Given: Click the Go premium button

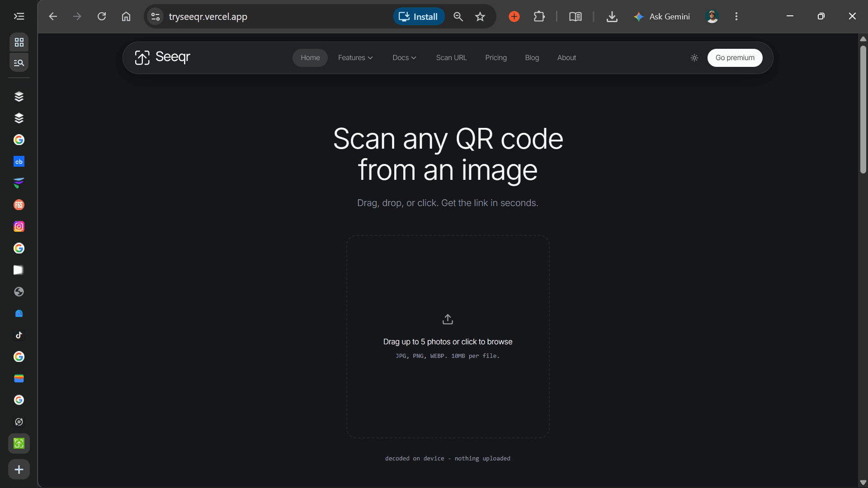Looking at the screenshot, I should click(x=735, y=58).
